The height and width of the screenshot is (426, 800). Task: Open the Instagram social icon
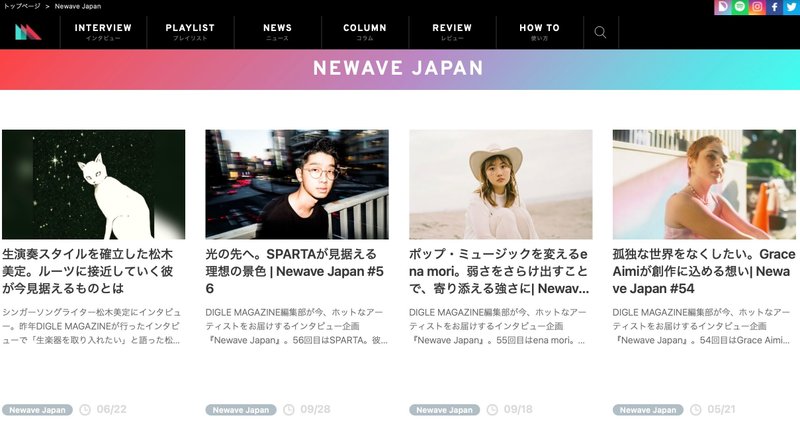click(x=757, y=7)
